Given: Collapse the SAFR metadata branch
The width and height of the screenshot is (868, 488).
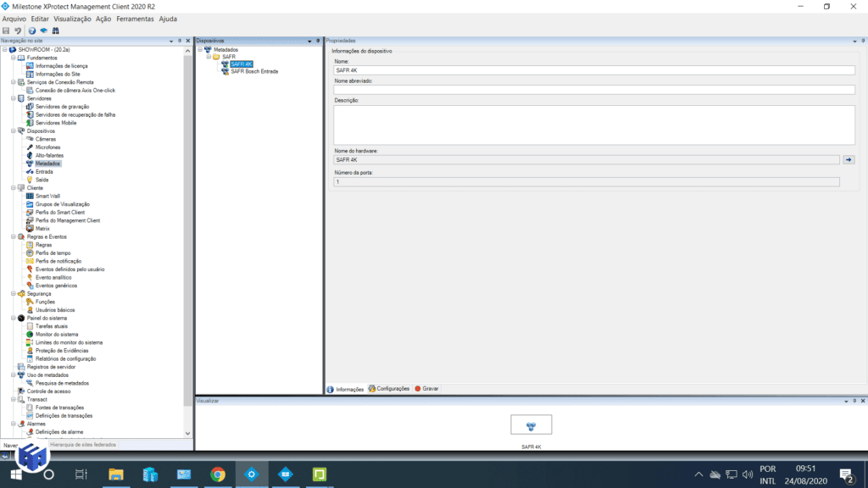Looking at the screenshot, I should tap(210, 56).
